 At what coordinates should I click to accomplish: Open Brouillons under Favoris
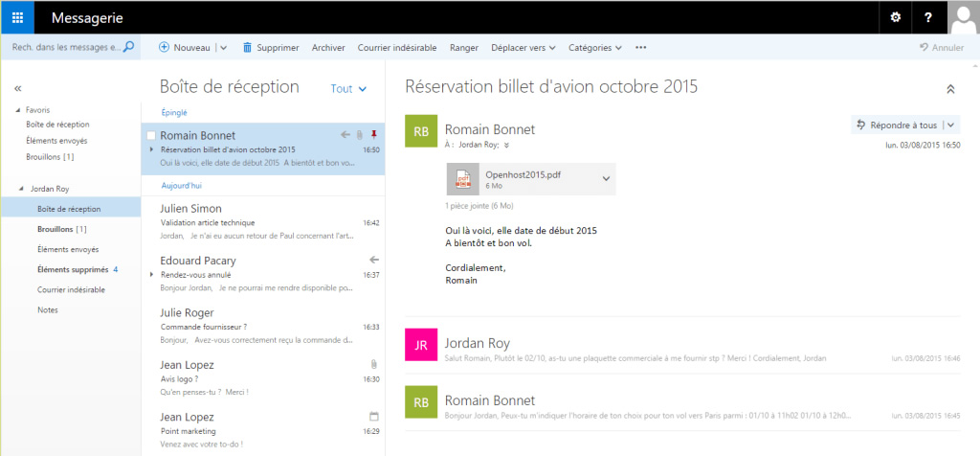point(50,157)
